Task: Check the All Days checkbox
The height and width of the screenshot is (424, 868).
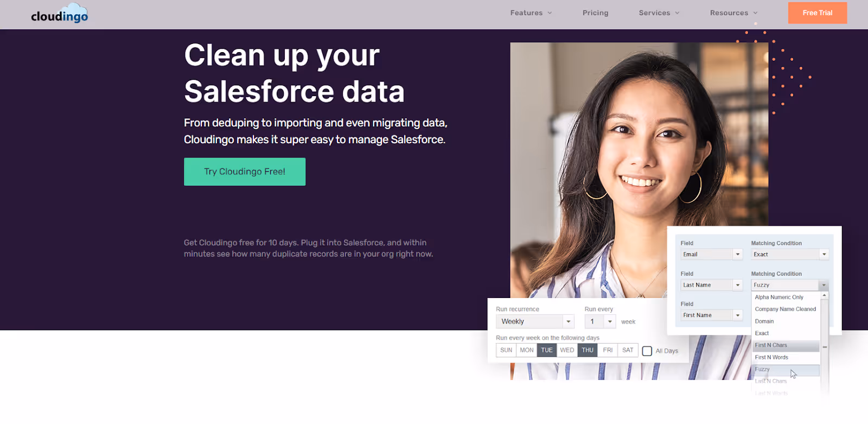Action: click(x=647, y=351)
